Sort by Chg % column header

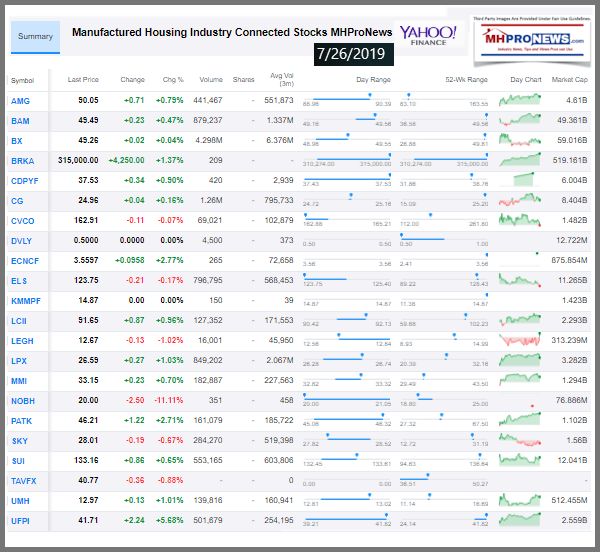click(x=173, y=80)
